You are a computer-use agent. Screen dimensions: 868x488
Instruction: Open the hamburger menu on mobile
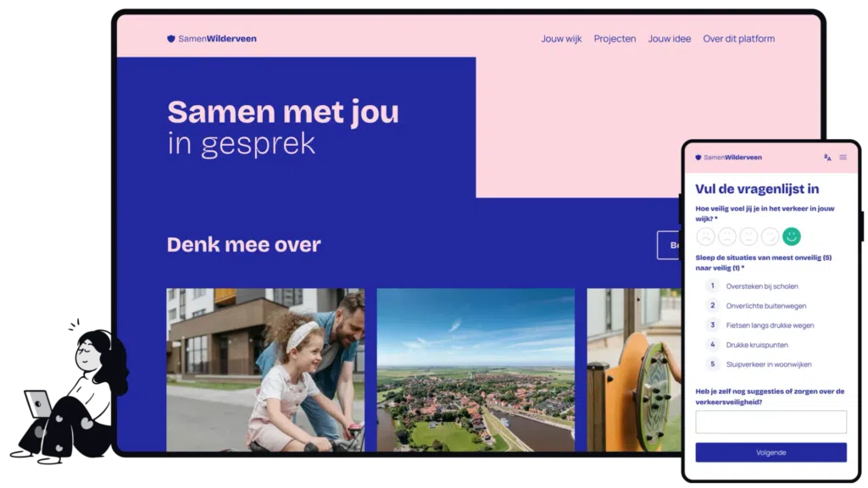pos(843,158)
